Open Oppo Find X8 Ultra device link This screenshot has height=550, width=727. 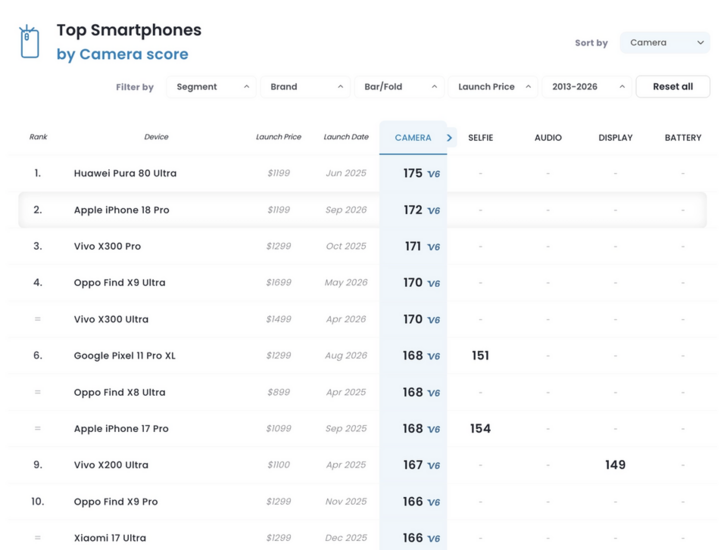click(x=120, y=392)
